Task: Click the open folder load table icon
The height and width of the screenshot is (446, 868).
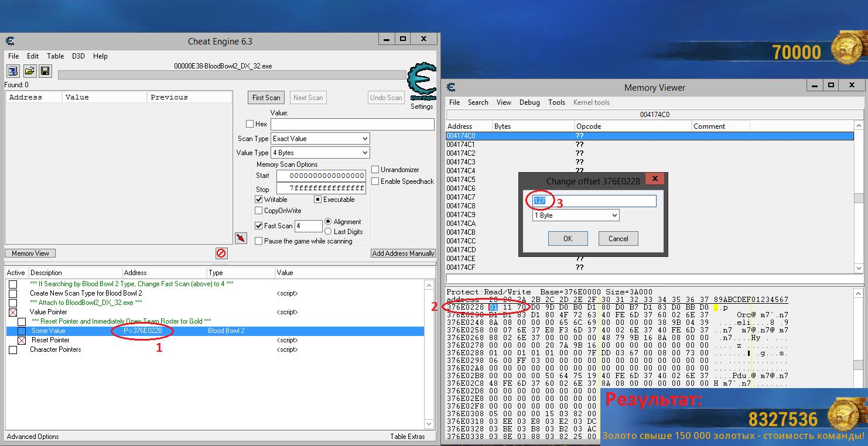Action: point(29,71)
